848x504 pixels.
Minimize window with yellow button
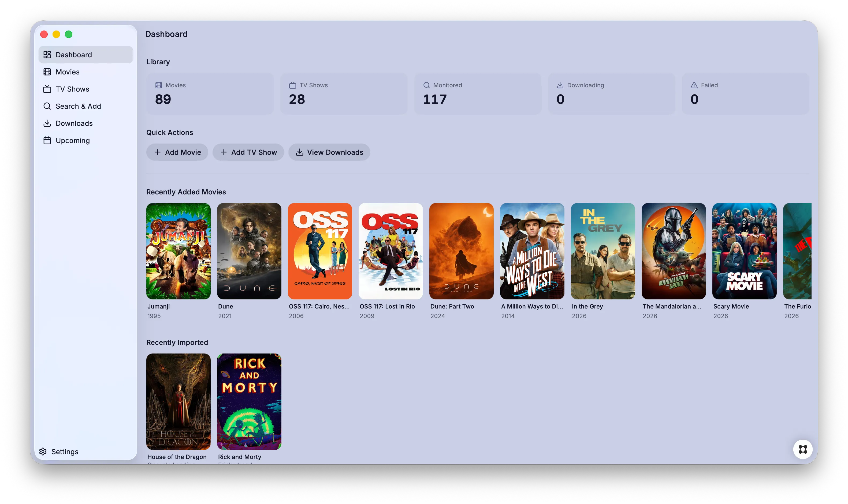click(57, 34)
